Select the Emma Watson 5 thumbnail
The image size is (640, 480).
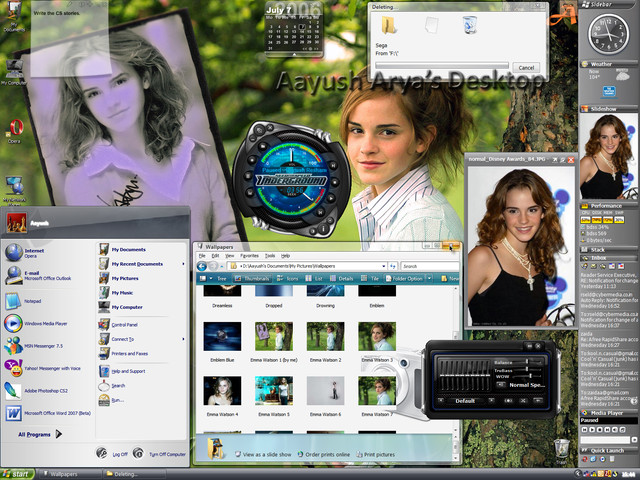(x=274, y=391)
